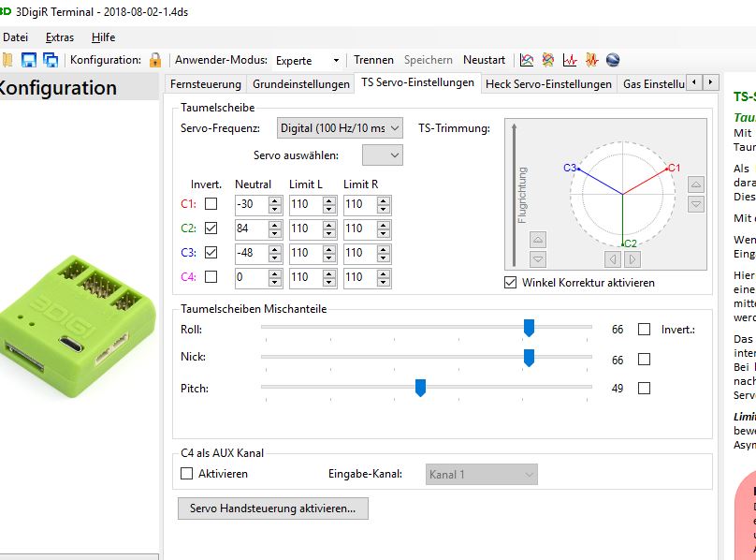Enable C4 als AUX Kanal Aktivieren checkbox

186,474
